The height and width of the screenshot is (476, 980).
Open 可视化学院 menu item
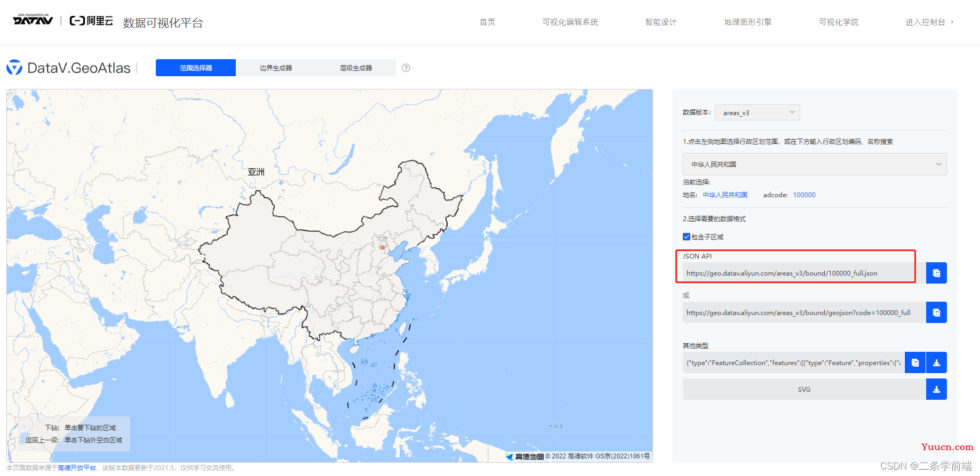pyautogui.click(x=839, y=22)
